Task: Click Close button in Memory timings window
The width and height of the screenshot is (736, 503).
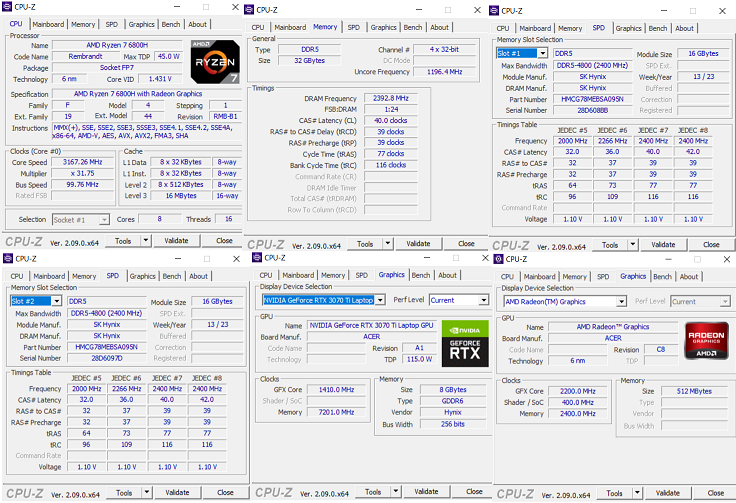Action: click(x=466, y=244)
